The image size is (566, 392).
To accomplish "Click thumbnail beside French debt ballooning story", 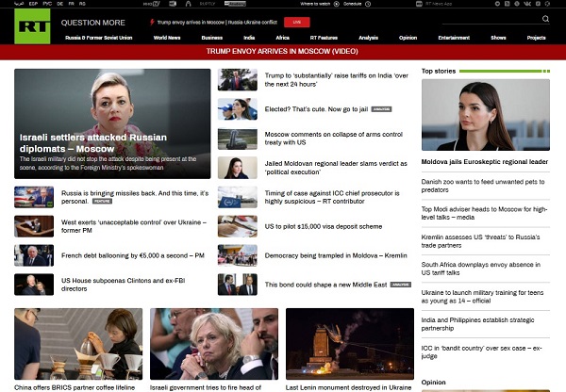I will point(34,255).
